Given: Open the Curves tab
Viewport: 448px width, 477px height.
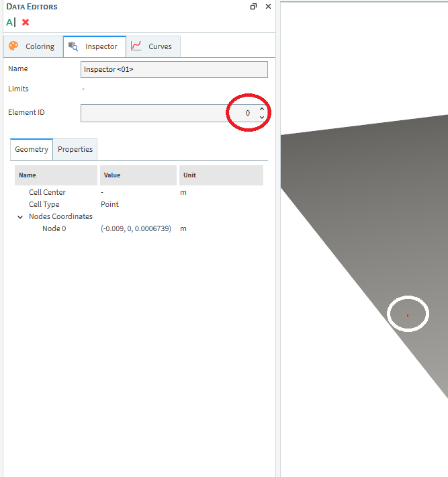Looking at the screenshot, I should (153, 46).
